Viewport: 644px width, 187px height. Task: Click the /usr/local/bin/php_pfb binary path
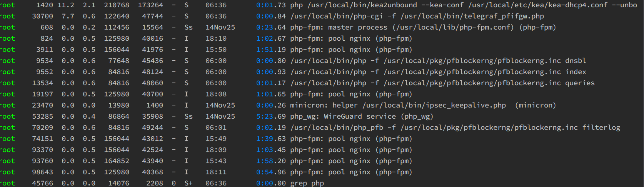337,128
